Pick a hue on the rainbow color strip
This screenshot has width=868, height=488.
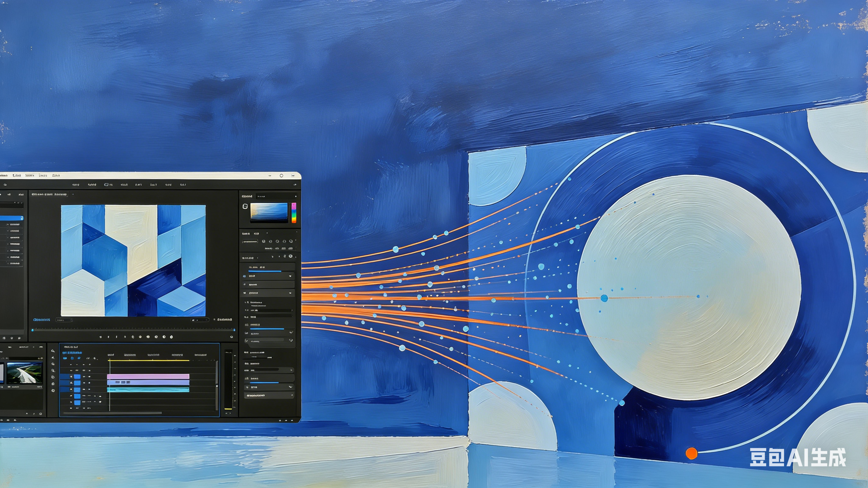point(294,213)
